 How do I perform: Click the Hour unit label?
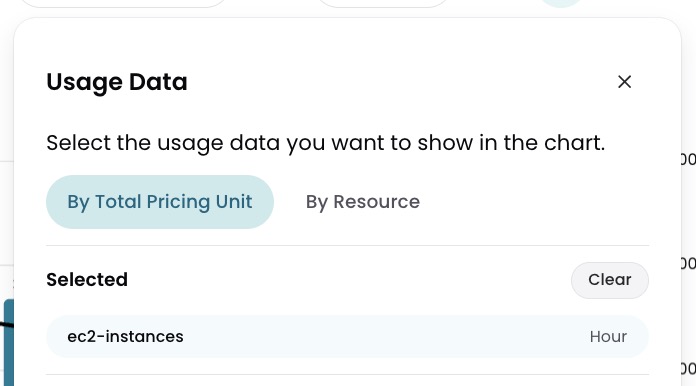click(608, 337)
